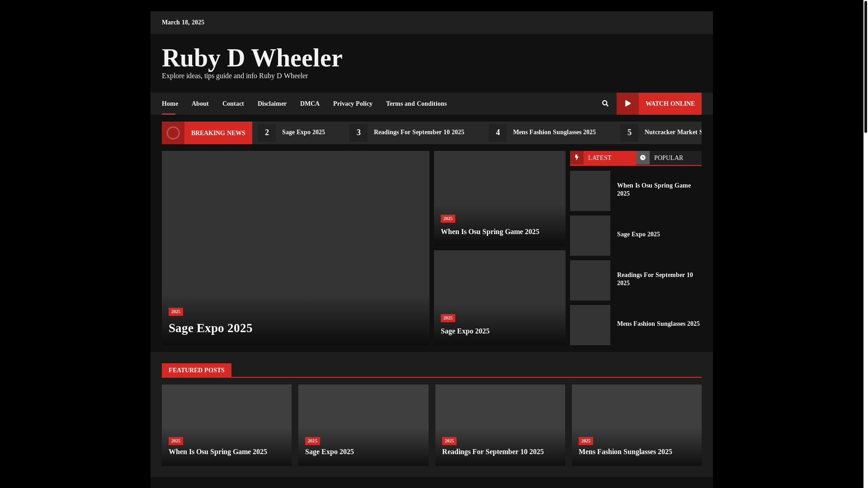Click the Latest tab lightning icon

(x=577, y=158)
